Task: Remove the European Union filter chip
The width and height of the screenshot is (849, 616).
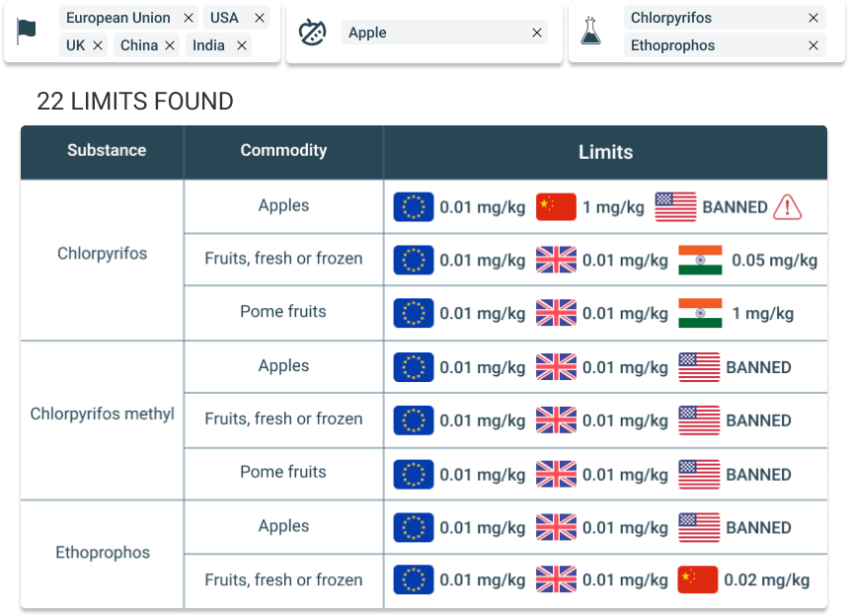Action: click(188, 17)
